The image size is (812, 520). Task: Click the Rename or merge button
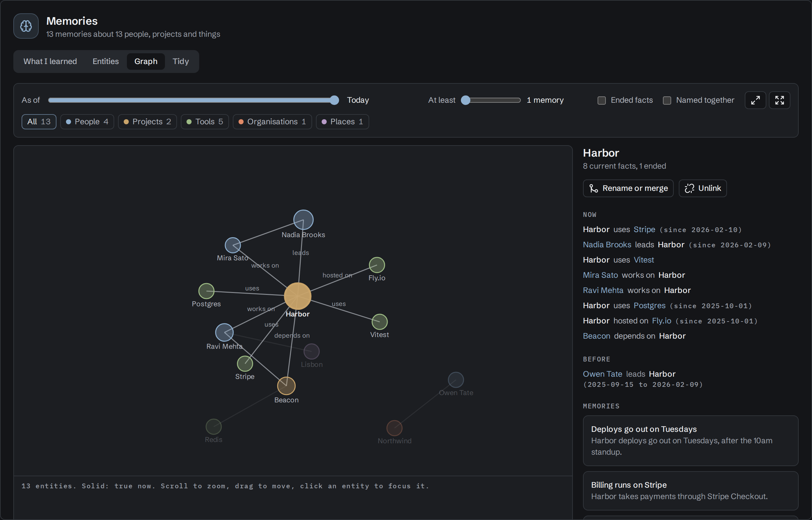[628, 188]
